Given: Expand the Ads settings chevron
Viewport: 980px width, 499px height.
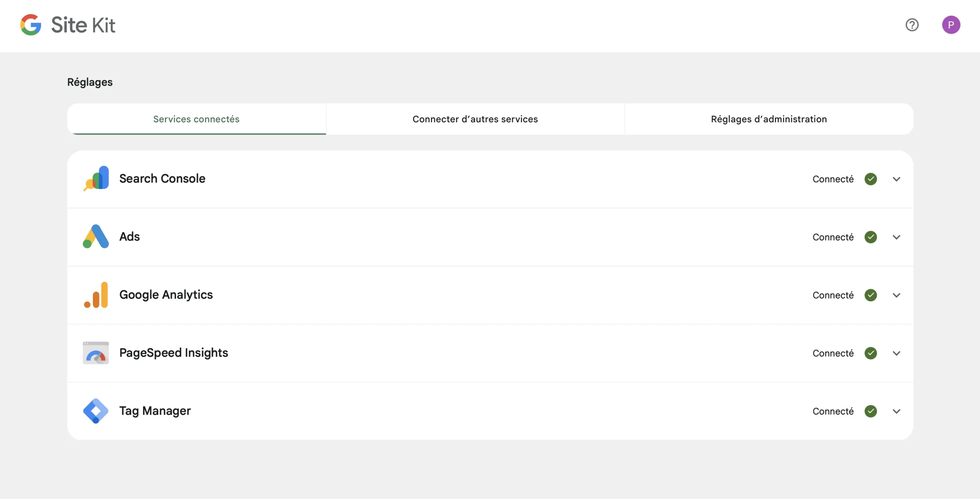Looking at the screenshot, I should 896,237.
